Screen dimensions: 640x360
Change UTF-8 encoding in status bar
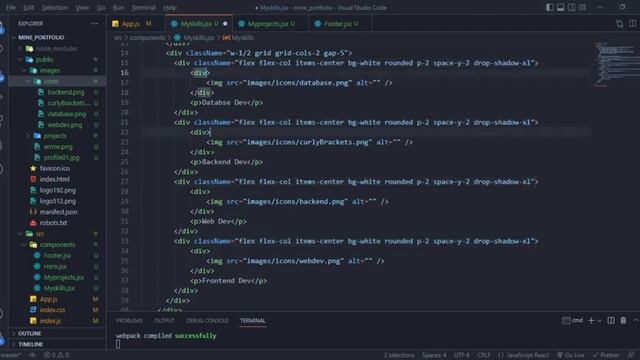coord(462,355)
